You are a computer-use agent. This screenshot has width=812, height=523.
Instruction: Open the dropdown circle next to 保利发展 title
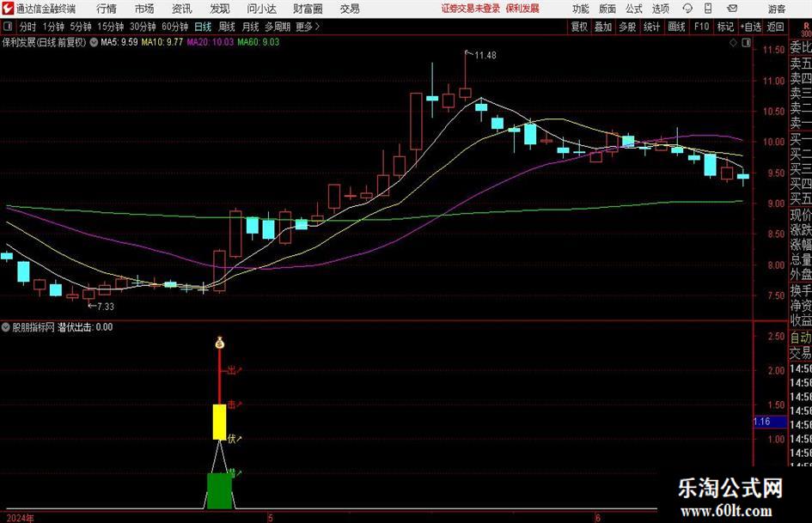pyautogui.click(x=94, y=42)
